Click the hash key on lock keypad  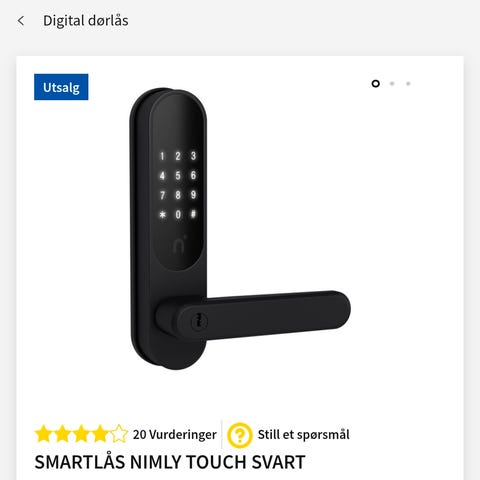coord(193,214)
